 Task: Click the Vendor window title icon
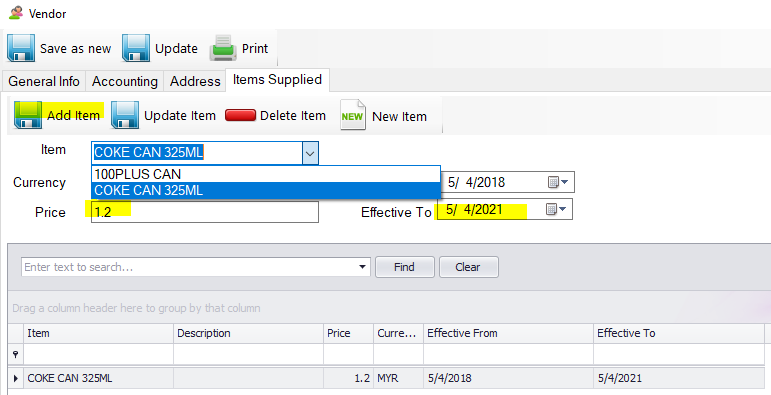tap(16, 13)
